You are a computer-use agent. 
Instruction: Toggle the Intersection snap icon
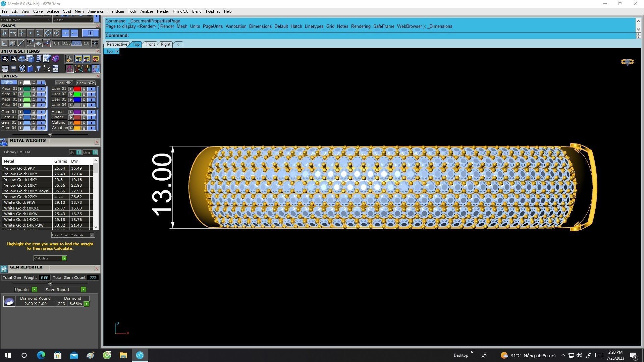click(x=22, y=33)
